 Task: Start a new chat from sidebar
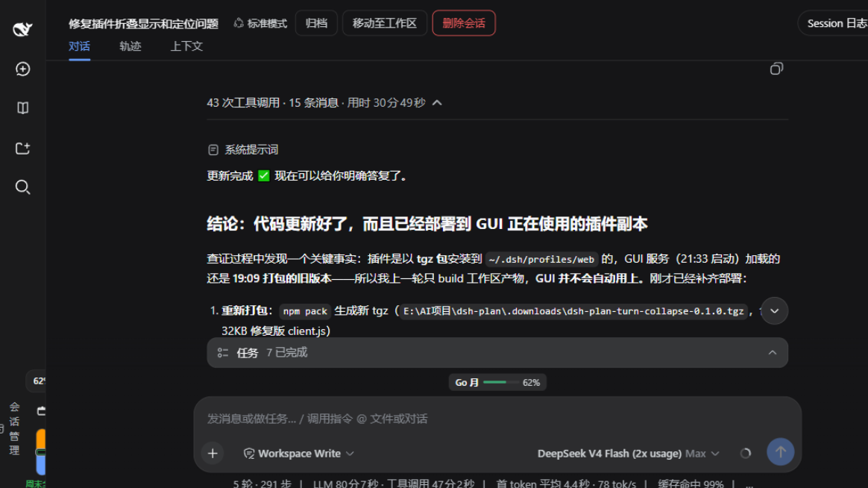(x=22, y=69)
